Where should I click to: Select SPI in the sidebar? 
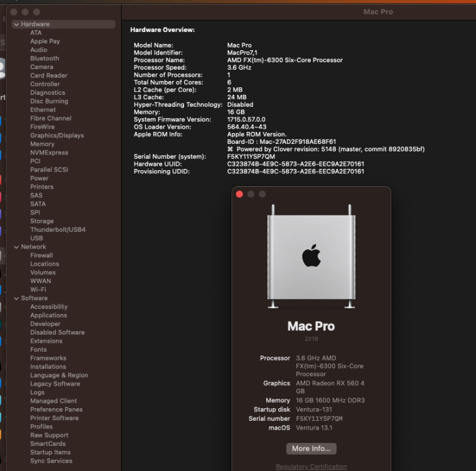[35, 212]
